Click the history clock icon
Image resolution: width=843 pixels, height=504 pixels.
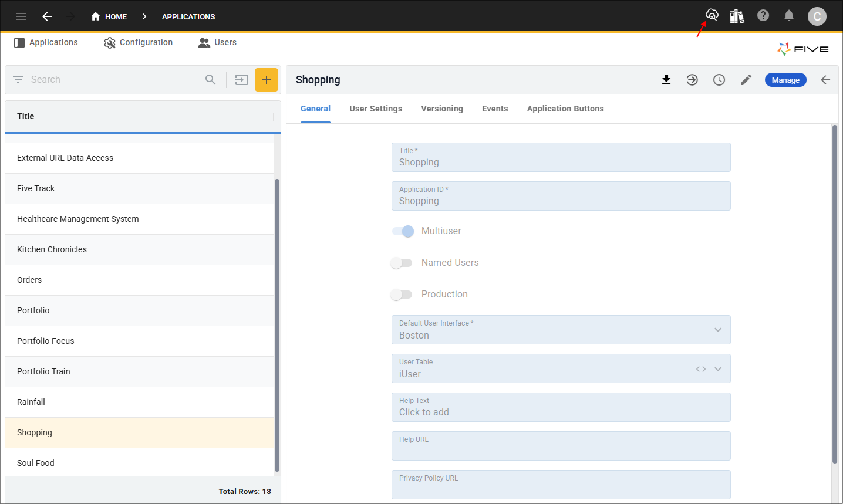[719, 80]
